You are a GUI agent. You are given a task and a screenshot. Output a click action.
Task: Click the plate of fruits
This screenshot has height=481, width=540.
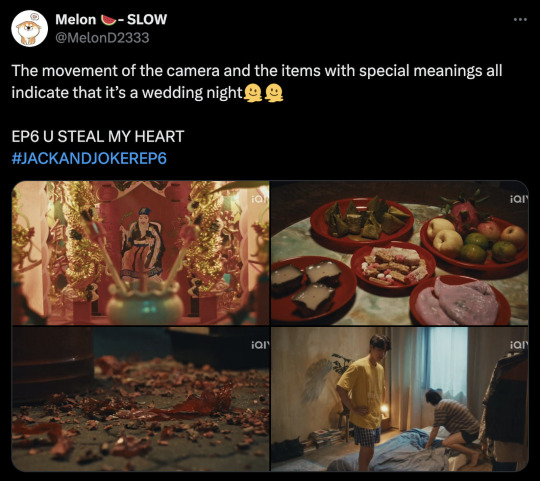[x=475, y=238]
